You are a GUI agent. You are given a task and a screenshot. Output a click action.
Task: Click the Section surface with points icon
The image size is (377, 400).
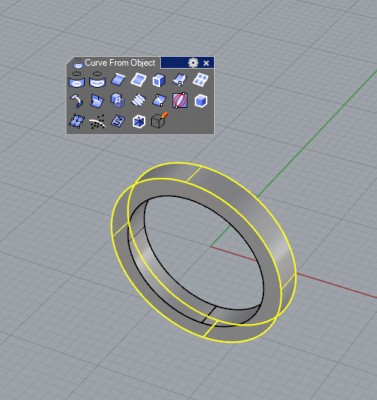coord(159,100)
